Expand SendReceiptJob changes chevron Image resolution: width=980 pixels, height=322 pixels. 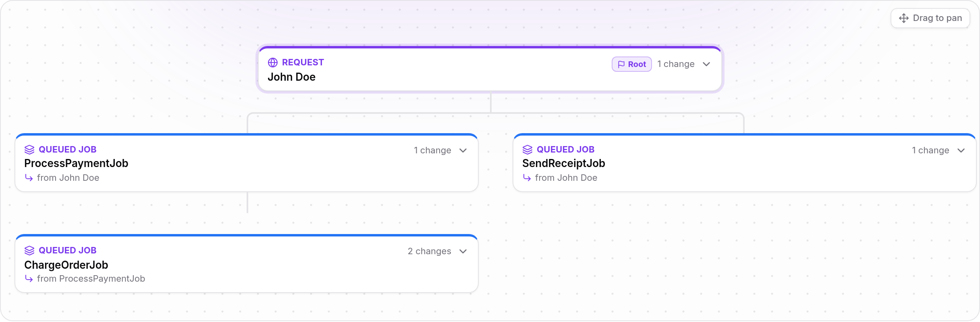pyautogui.click(x=961, y=151)
